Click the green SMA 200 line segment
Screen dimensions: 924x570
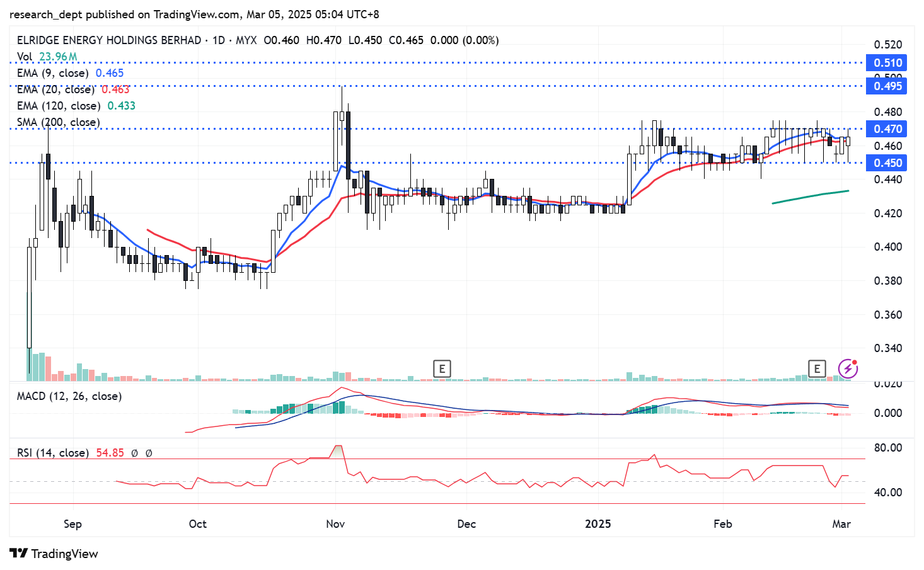point(811,197)
